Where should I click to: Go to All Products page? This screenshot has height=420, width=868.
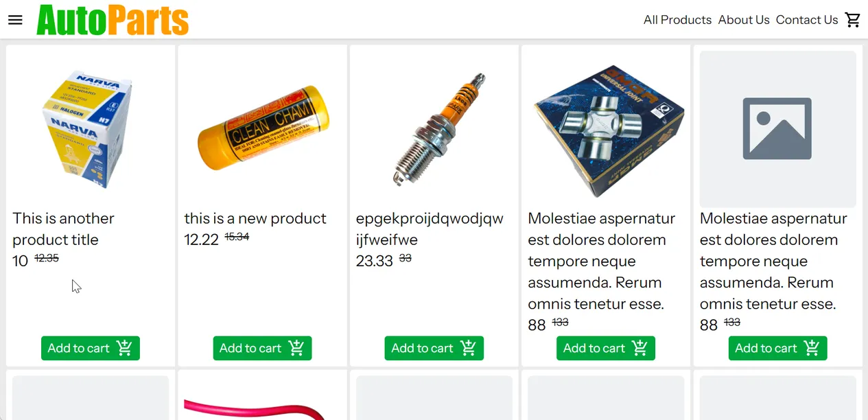tap(677, 20)
